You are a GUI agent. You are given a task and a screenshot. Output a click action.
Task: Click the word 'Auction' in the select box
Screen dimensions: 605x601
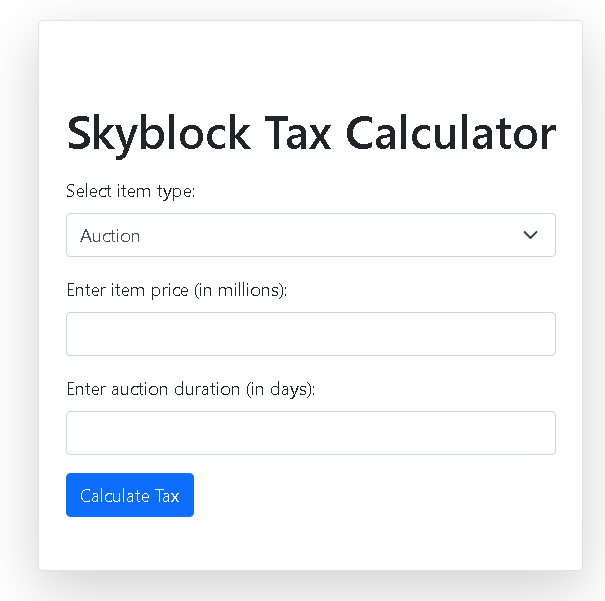point(110,236)
